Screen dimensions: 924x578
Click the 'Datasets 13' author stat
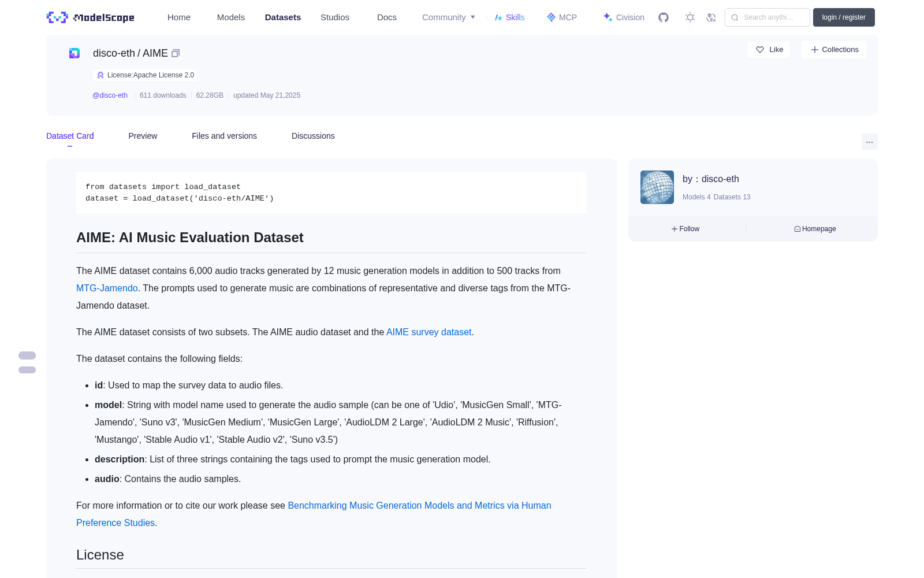732,197
